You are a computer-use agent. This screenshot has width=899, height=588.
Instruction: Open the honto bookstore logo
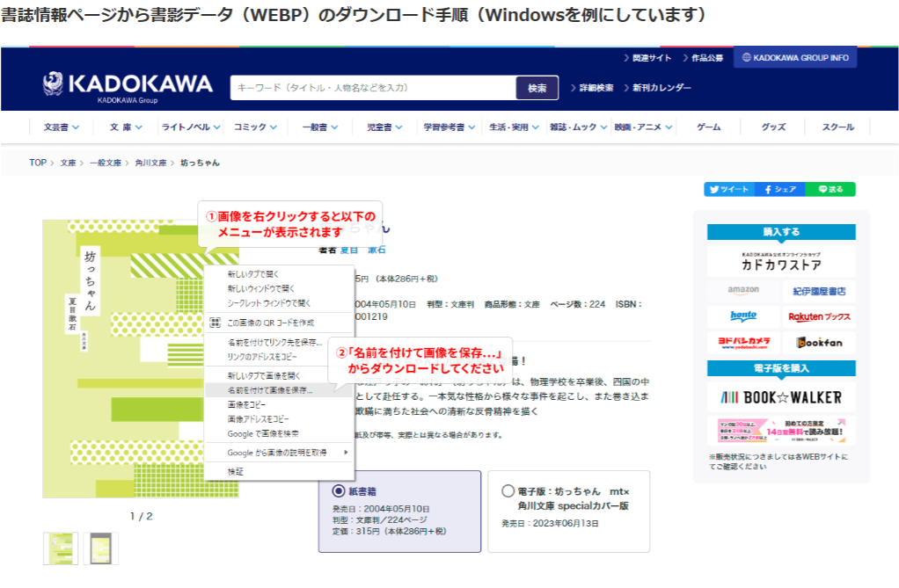coord(742,316)
